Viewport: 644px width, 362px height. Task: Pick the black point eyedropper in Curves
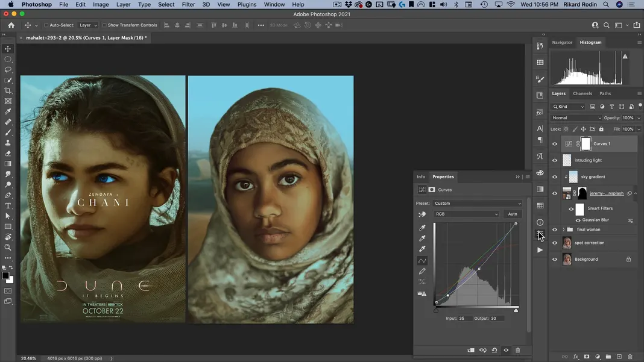click(422, 227)
